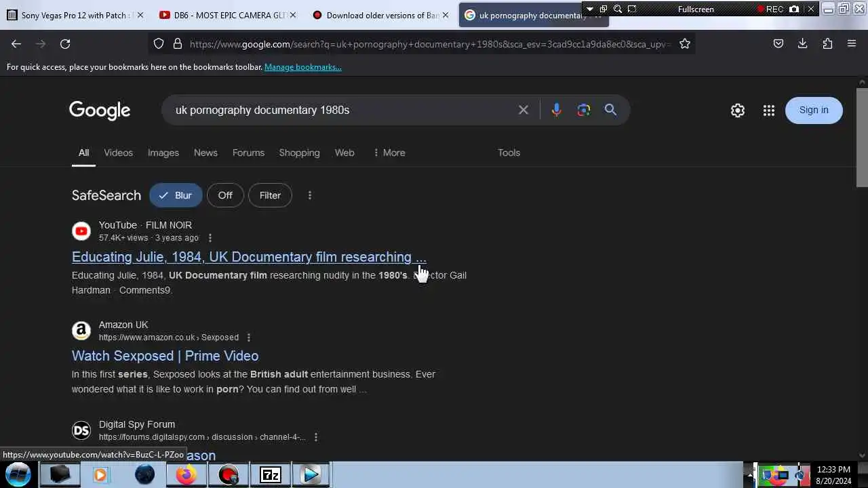
Task: Open options for Amazon UK result
Action: (248, 338)
